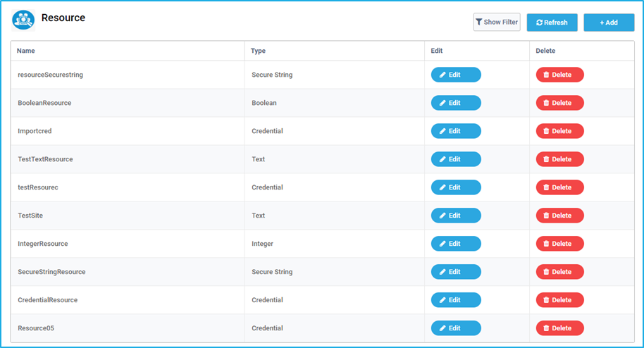Screen dimensions: 644x348
Task: Click trash icon in TestTextResource row
Action: 546,159
